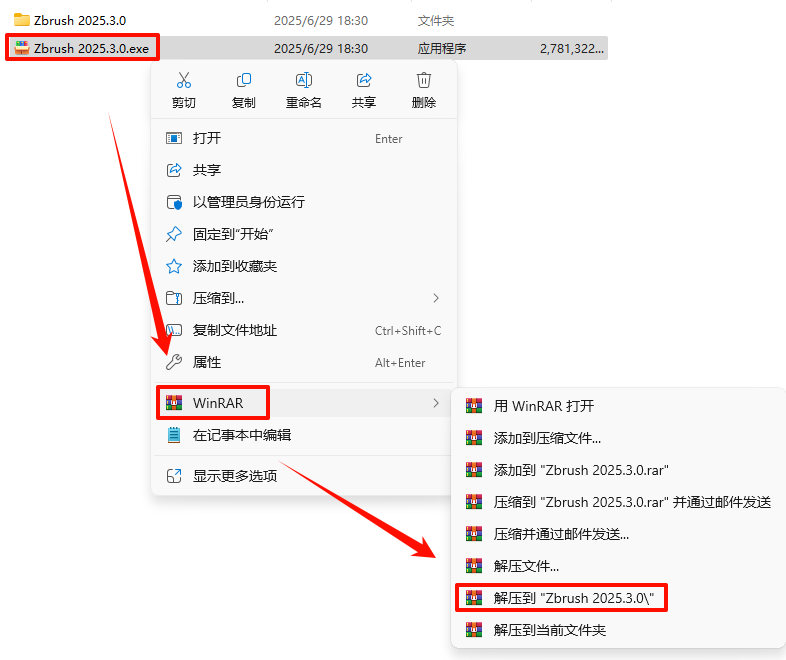Viewport: 786px width, 660px height.
Task: Click the star icon for 添加到收藏夹
Action: point(174,266)
